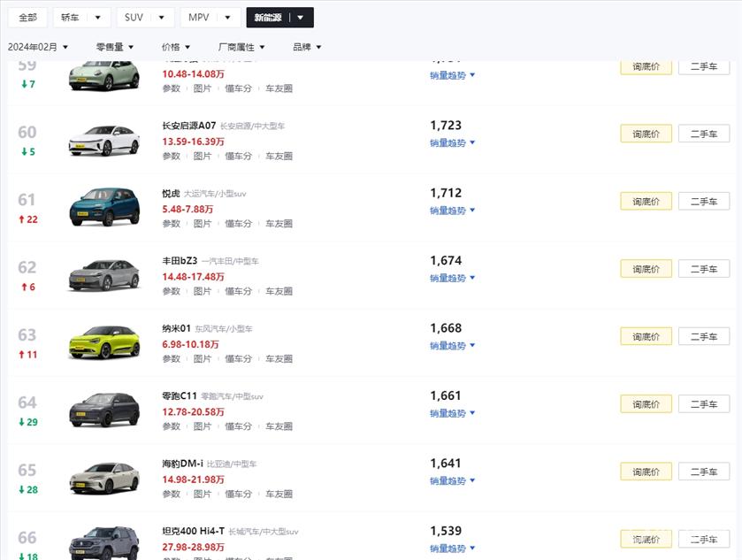Open the 品牌 filter dropdown
This screenshot has width=742, height=560.
pyautogui.click(x=307, y=47)
